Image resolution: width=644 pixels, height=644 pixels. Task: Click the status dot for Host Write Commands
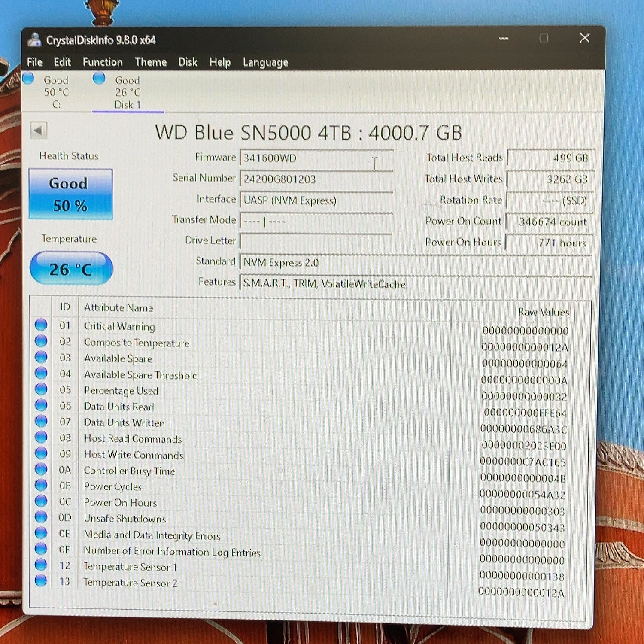point(41,453)
